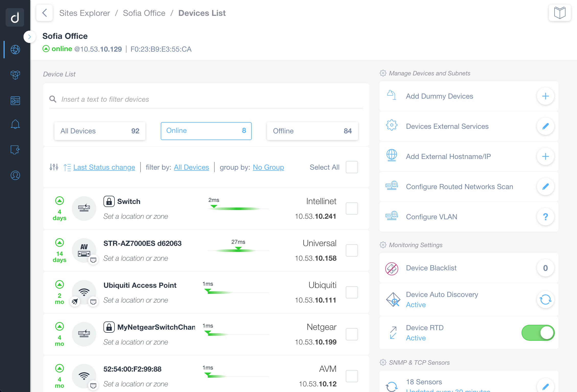
Task: Open filter by All Devices dropdown
Action: pyautogui.click(x=191, y=167)
